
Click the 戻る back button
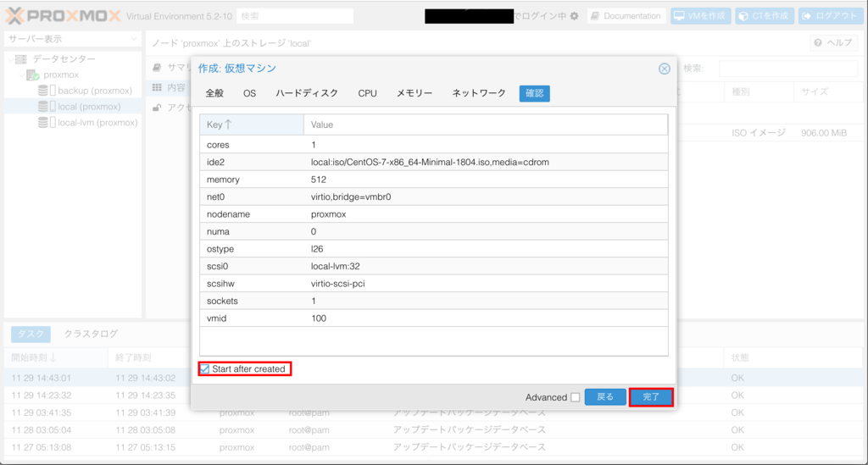(605, 397)
